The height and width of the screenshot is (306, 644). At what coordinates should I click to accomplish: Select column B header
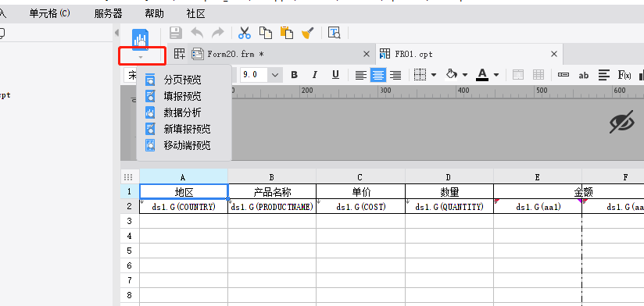(272, 176)
